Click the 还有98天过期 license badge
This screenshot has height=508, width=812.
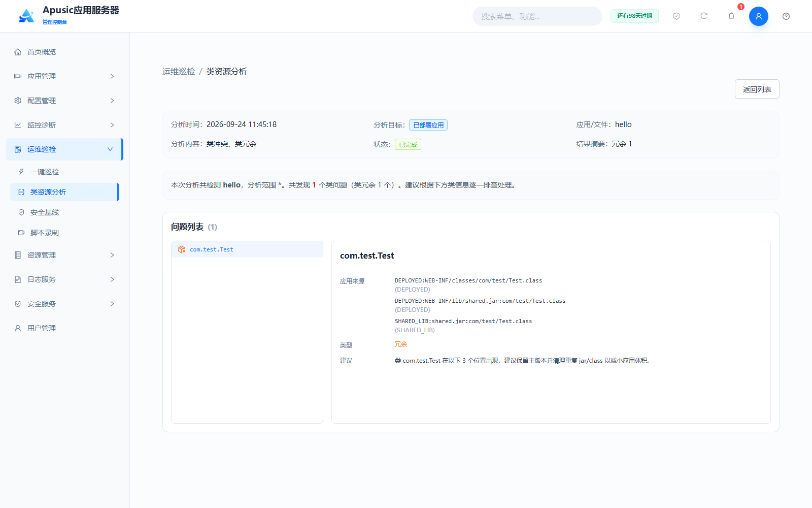(634, 16)
